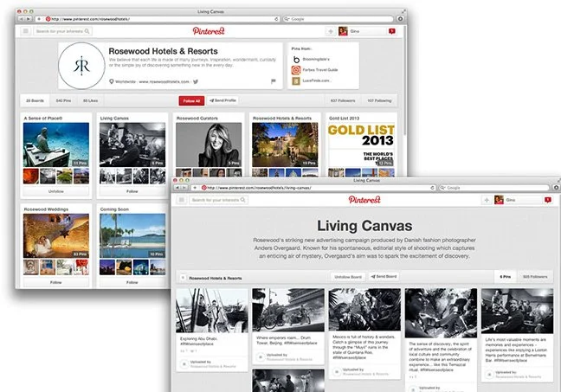Open Drum Tower Beijing pin image
This screenshot has height=392, width=561.
pyautogui.click(x=288, y=310)
